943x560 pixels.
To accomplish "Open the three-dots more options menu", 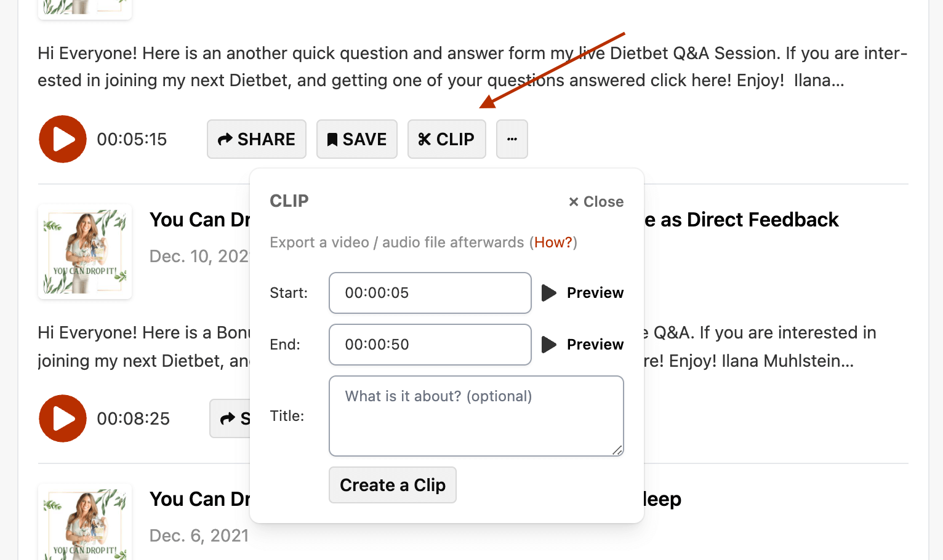I will click(x=512, y=139).
